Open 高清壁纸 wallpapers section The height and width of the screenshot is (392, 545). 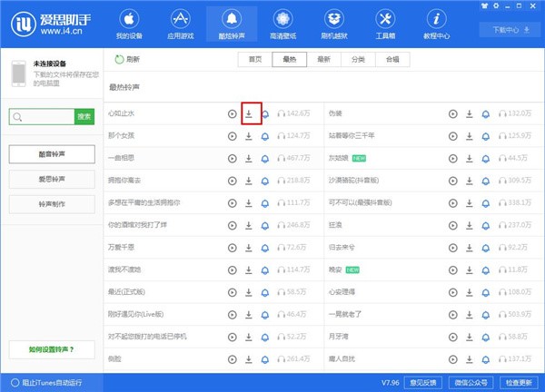point(282,24)
